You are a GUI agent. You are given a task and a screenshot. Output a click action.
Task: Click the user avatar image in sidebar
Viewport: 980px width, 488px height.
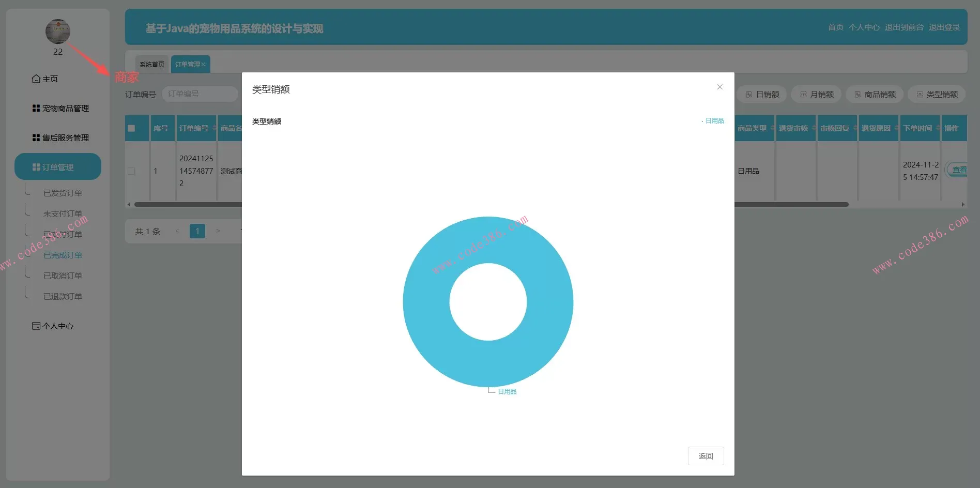pyautogui.click(x=58, y=32)
